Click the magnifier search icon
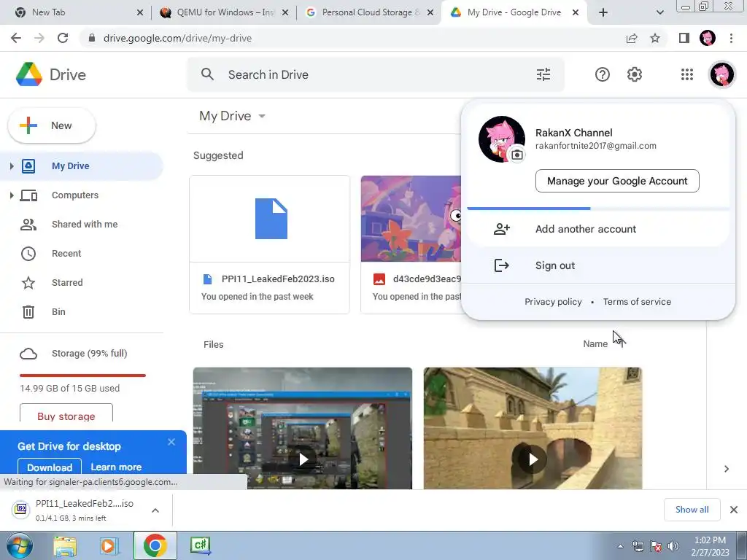The image size is (747, 560). click(207, 74)
